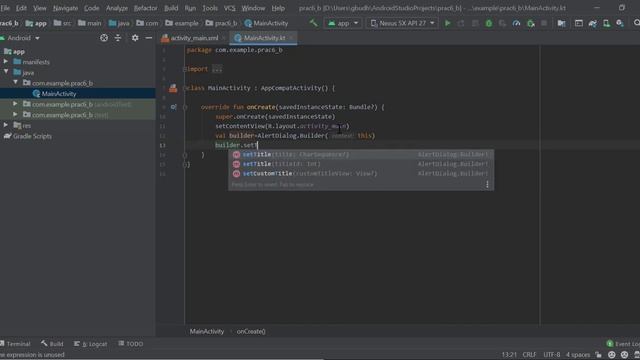Click the Stop square icon in toolbar
The width and height of the screenshot is (640, 360).
click(544, 23)
